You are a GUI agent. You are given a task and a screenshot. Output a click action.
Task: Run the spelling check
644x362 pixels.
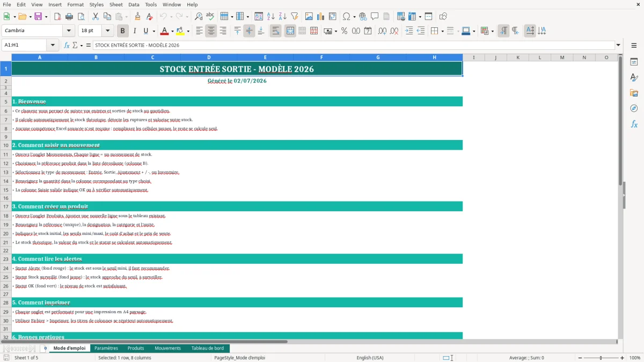(x=210, y=17)
